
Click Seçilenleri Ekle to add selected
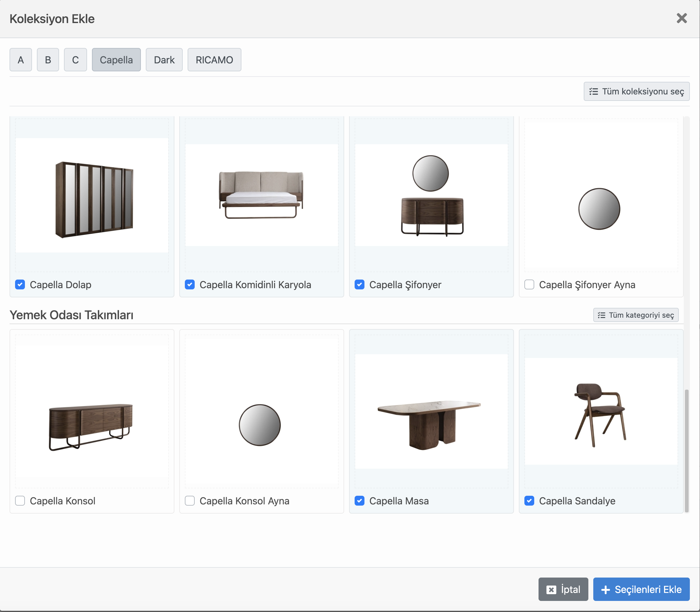(x=641, y=589)
